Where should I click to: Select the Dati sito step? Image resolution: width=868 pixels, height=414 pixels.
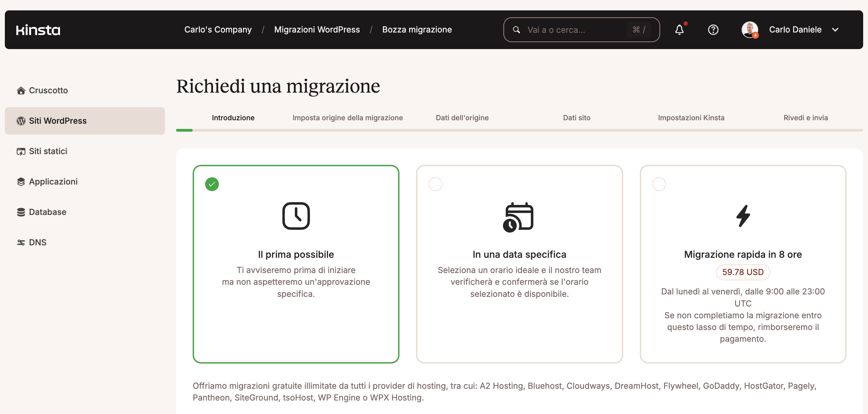[577, 118]
